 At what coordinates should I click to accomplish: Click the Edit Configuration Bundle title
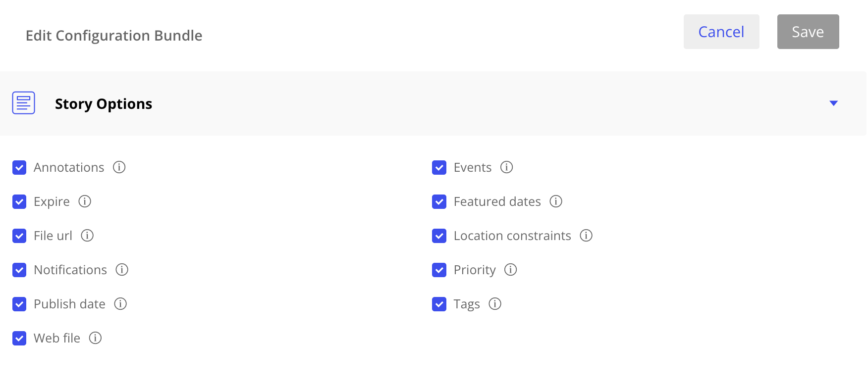point(114,36)
